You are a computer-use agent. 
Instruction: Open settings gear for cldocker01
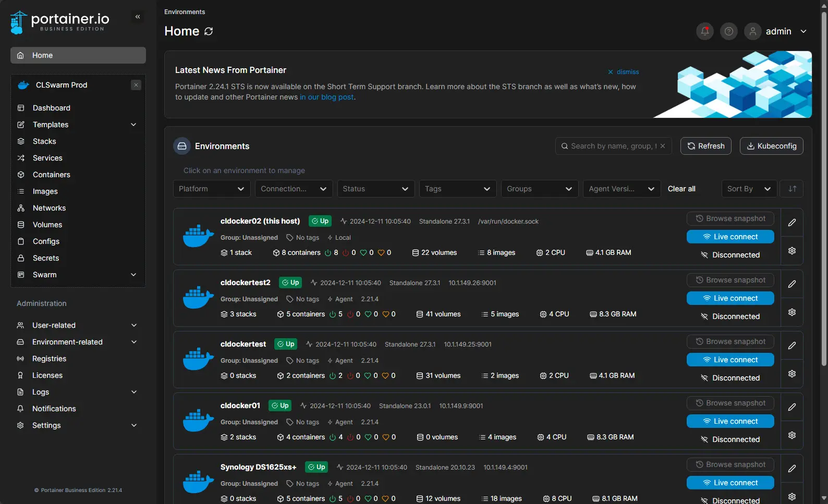(792, 435)
